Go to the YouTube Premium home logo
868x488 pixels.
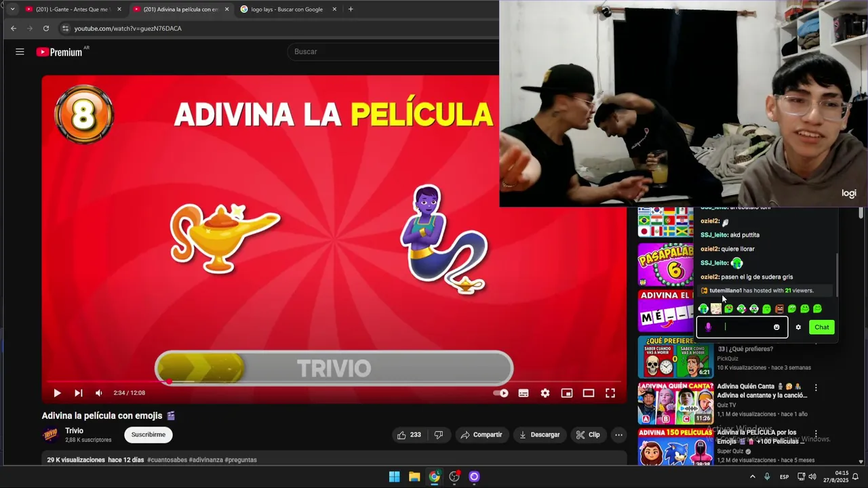[x=60, y=52]
